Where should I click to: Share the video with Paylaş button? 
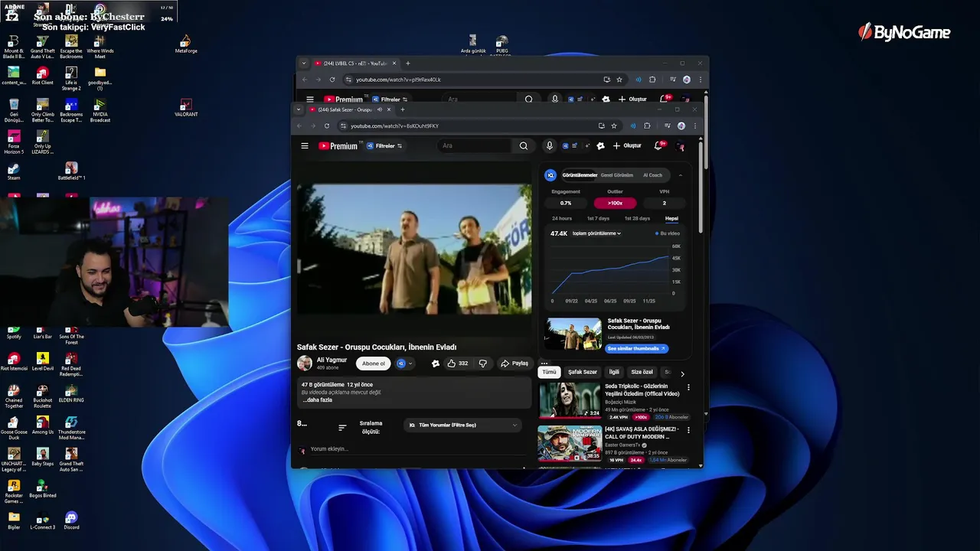[514, 364]
